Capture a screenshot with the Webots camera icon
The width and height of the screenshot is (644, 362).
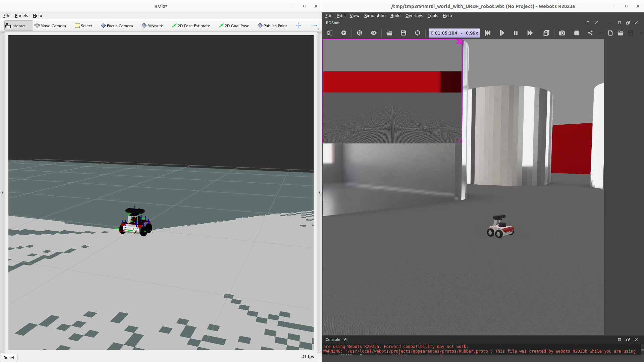coord(562,33)
